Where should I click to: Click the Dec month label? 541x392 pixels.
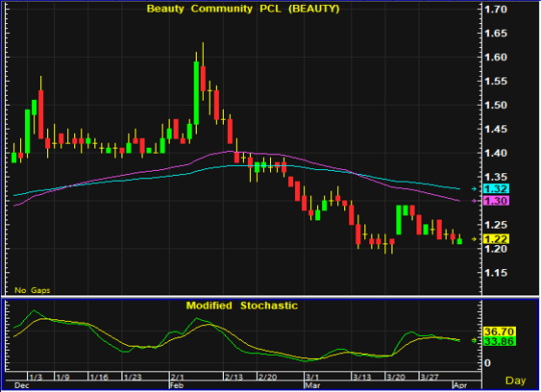(x=22, y=385)
